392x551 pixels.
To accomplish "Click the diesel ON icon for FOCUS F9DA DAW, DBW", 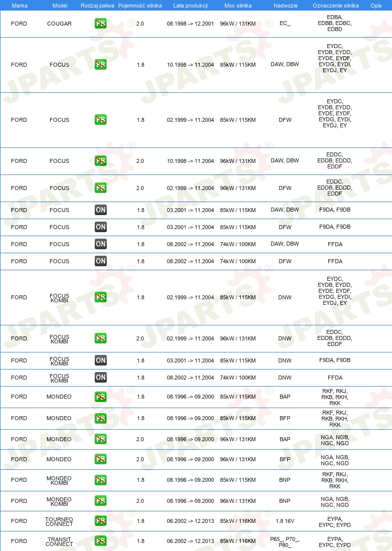I will click(100, 210).
